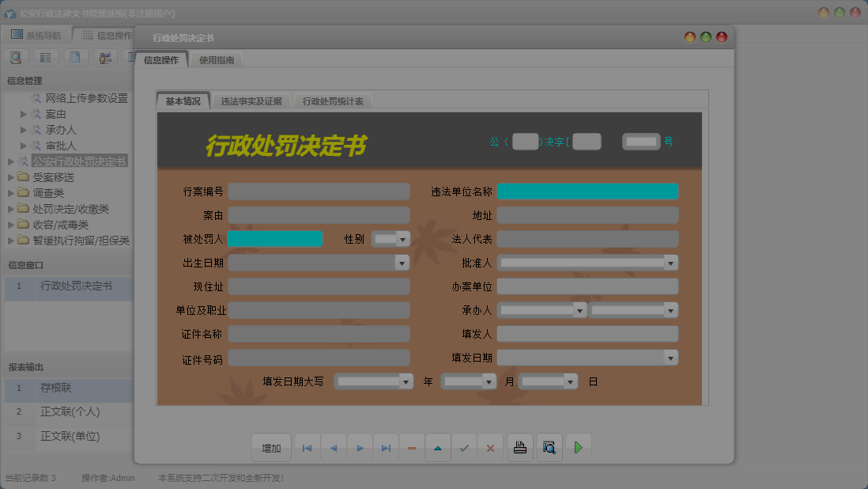Viewport: 868px width, 489px height.
Task: Open the 性别 dropdown
Action: [402, 239]
